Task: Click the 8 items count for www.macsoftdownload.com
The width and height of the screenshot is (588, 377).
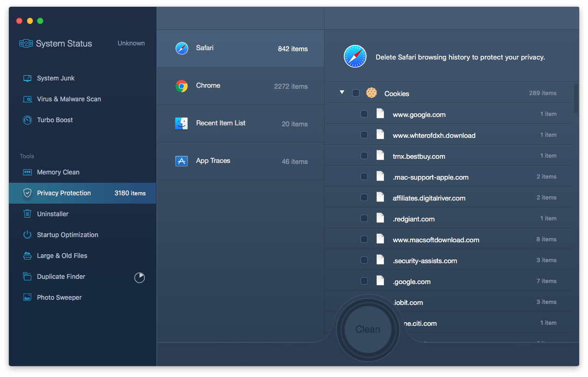Action: (x=546, y=239)
